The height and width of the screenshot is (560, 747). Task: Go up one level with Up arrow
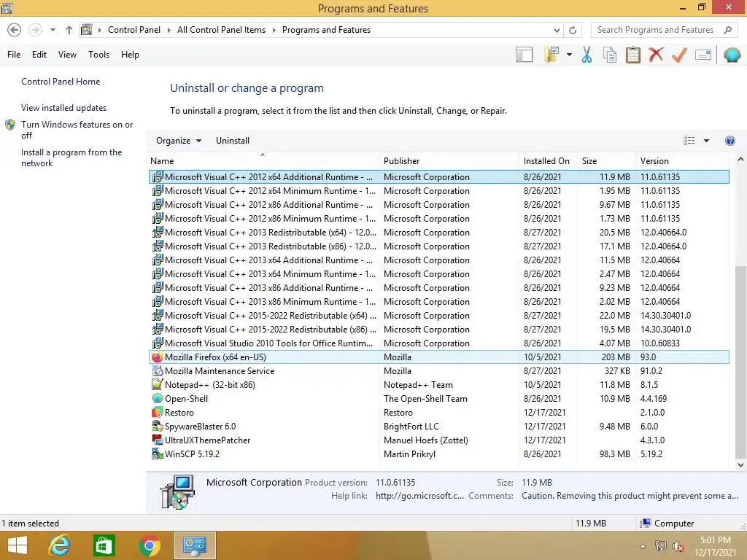pos(69,30)
